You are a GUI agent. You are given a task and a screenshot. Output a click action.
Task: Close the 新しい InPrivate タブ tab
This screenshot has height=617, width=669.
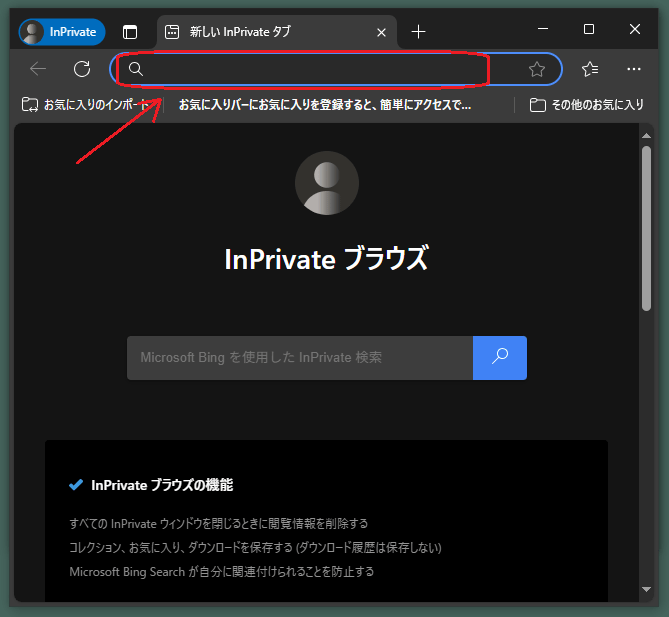pos(381,32)
